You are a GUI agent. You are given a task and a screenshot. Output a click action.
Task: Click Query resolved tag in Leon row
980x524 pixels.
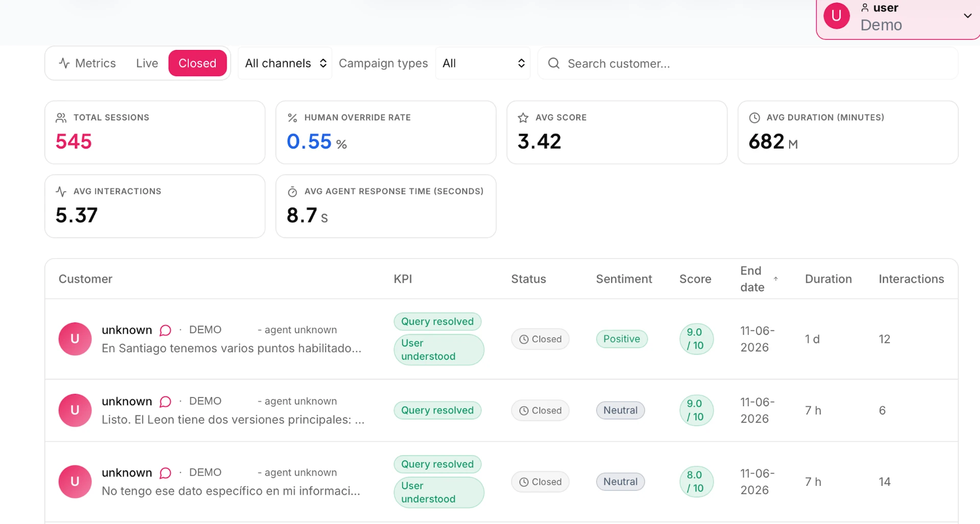pyautogui.click(x=437, y=410)
